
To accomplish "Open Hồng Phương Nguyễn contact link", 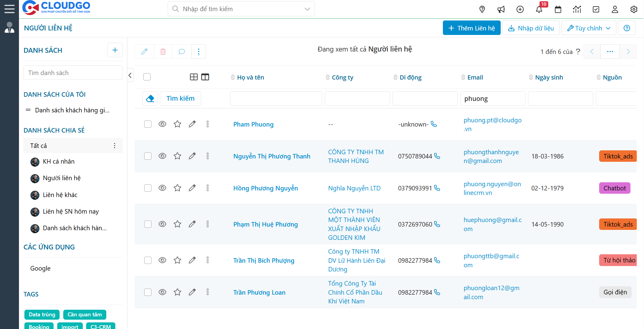I will [x=266, y=188].
